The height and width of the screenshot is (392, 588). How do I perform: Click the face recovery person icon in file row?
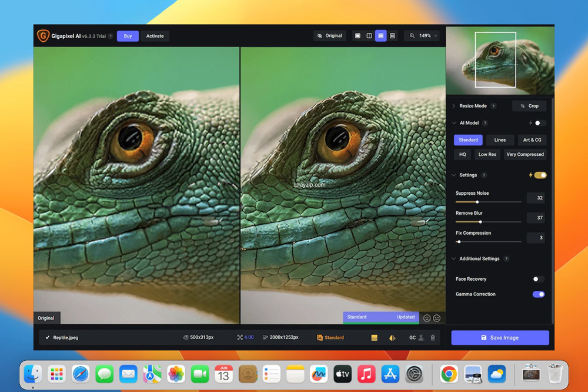422,338
